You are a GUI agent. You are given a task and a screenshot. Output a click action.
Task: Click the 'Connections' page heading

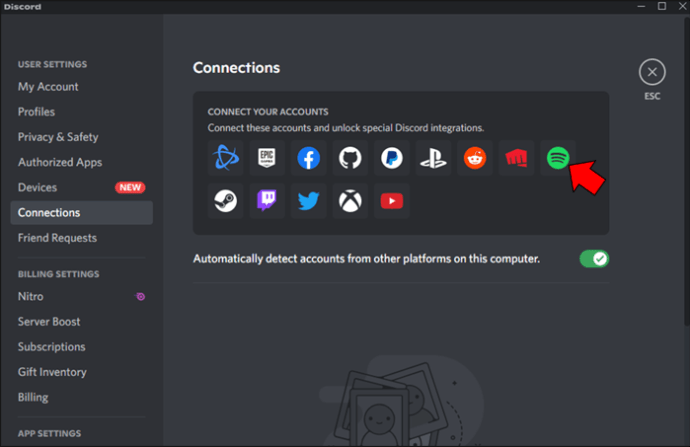(236, 68)
